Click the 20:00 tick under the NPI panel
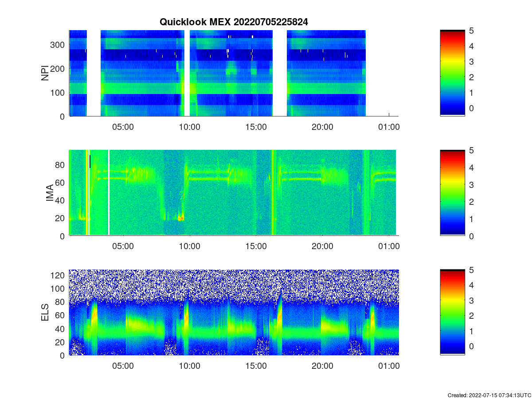This screenshot has height=399, width=532. pos(322,127)
